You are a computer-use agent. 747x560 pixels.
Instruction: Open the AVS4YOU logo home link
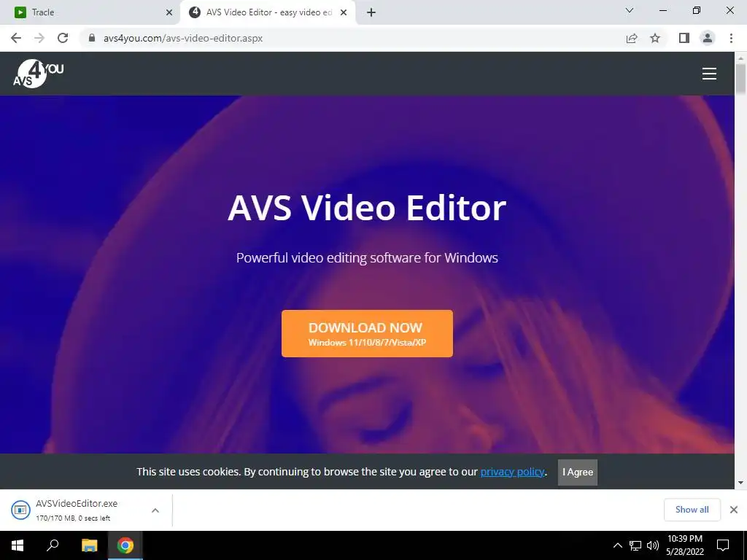[x=38, y=74]
